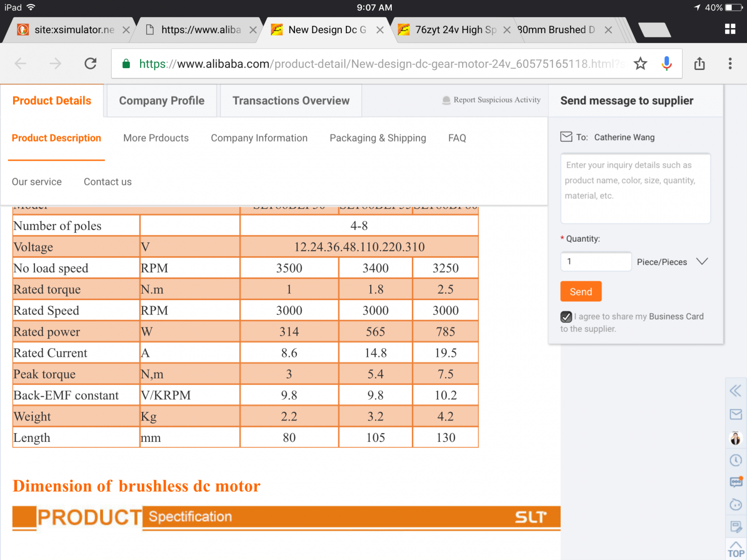The width and height of the screenshot is (747, 560).
Task: Click Report Suspicious Activity link
Action: pyautogui.click(x=497, y=100)
